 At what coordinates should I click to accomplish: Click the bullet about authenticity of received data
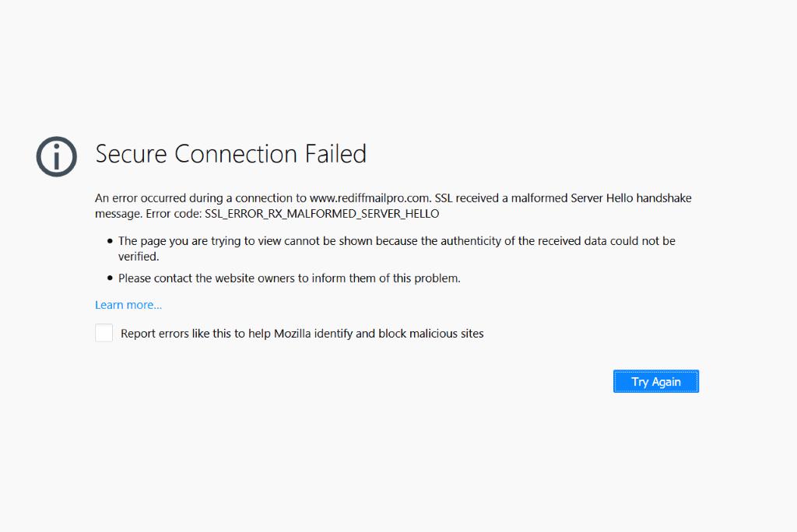coord(396,241)
